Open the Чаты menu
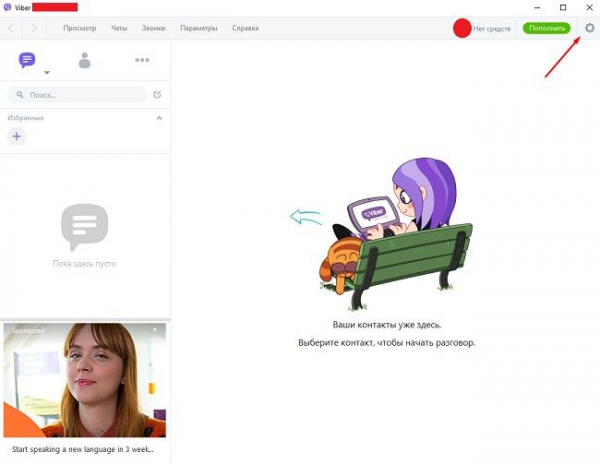This screenshot has height=464, width=600. [119, 28]
